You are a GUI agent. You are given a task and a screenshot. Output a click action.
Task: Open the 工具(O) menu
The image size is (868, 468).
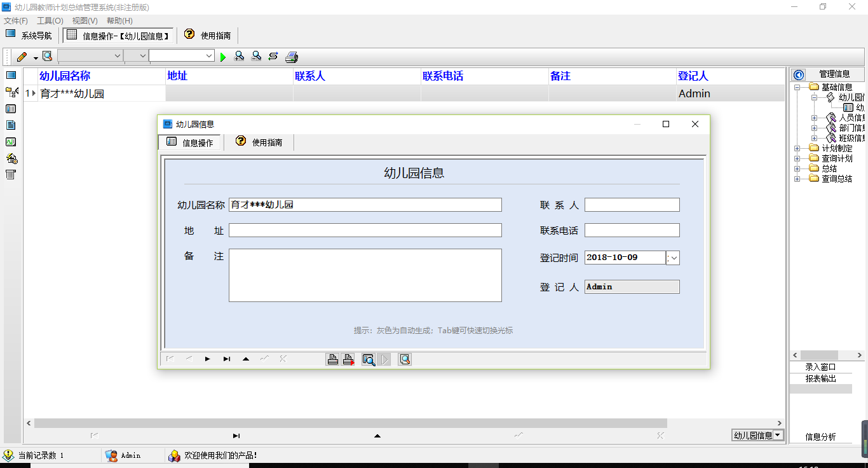(50, 21)
